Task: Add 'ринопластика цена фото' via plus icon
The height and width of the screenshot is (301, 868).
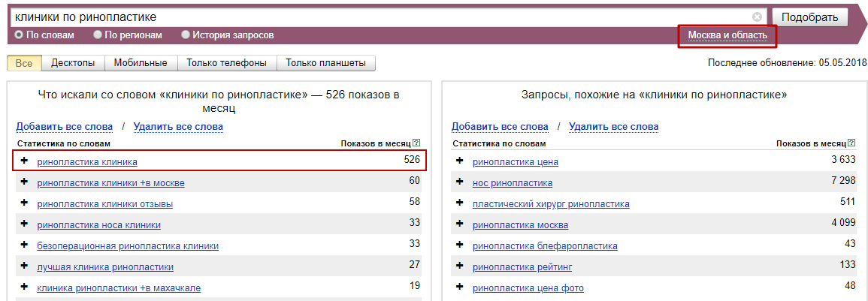Action: pos(459,287)
